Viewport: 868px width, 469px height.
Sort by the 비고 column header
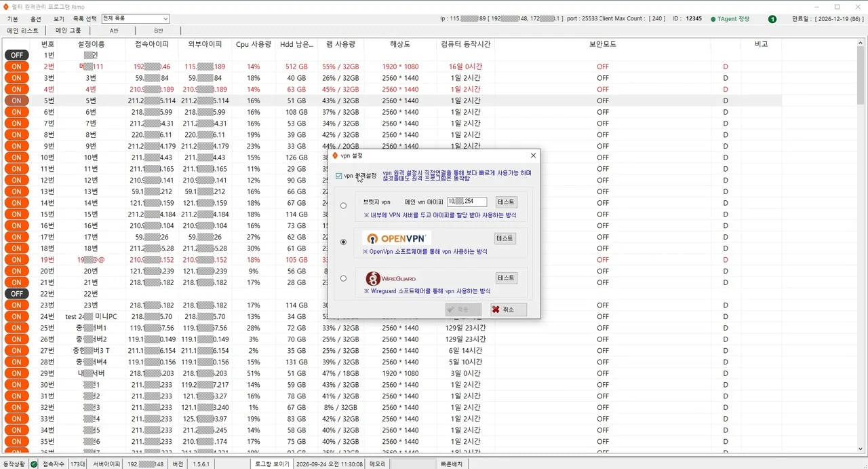(x=762, y=44)
